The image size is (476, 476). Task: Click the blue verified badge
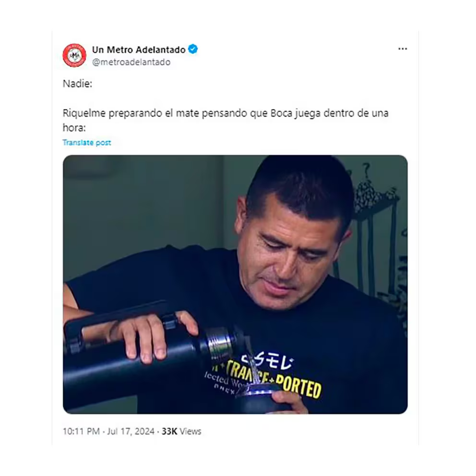(x=193, y=49)
